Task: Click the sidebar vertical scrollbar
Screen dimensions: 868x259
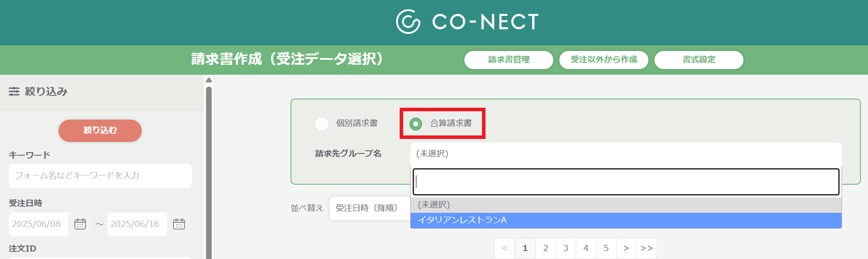Action: point(209,172)
